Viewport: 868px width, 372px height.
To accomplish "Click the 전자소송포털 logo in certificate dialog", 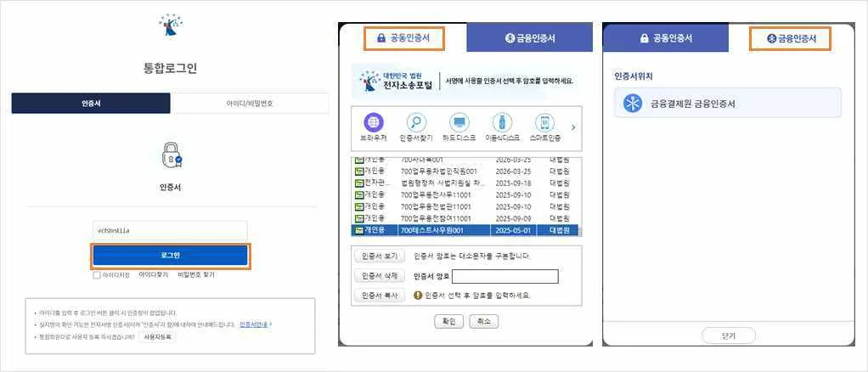I will coord(397,82).
